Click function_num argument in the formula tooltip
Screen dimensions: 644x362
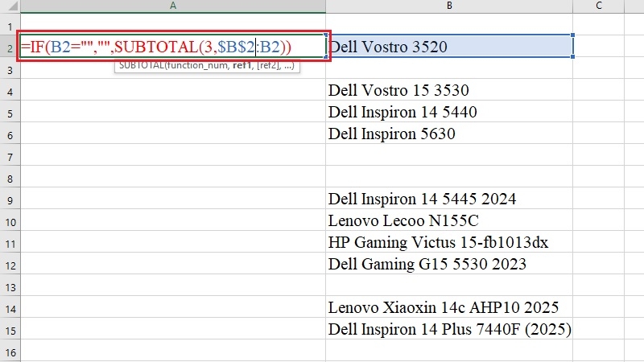pos(197,66)
